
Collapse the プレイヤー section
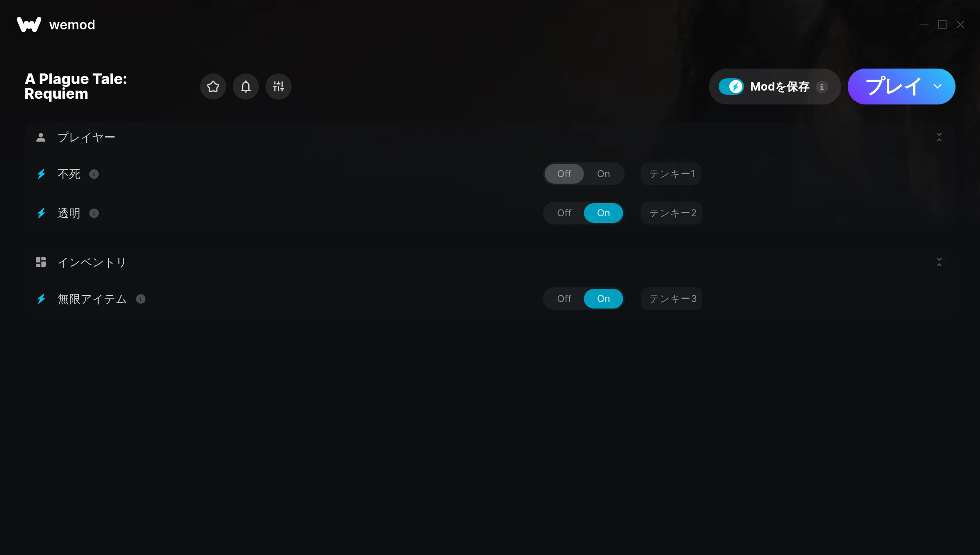pyautogui.click(x=939, y=138)
